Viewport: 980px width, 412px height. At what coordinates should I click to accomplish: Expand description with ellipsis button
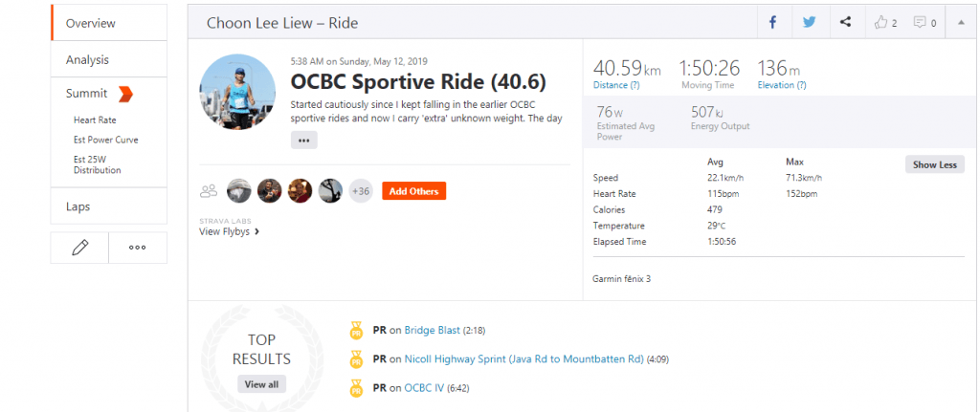tap(303, 141)
